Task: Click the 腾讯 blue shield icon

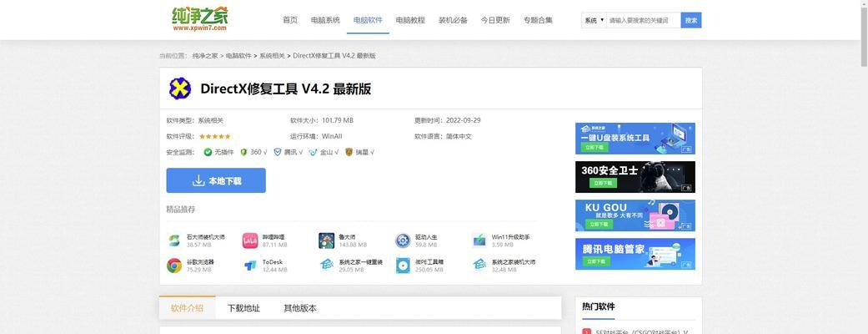Action: click(x=278, y=152)
